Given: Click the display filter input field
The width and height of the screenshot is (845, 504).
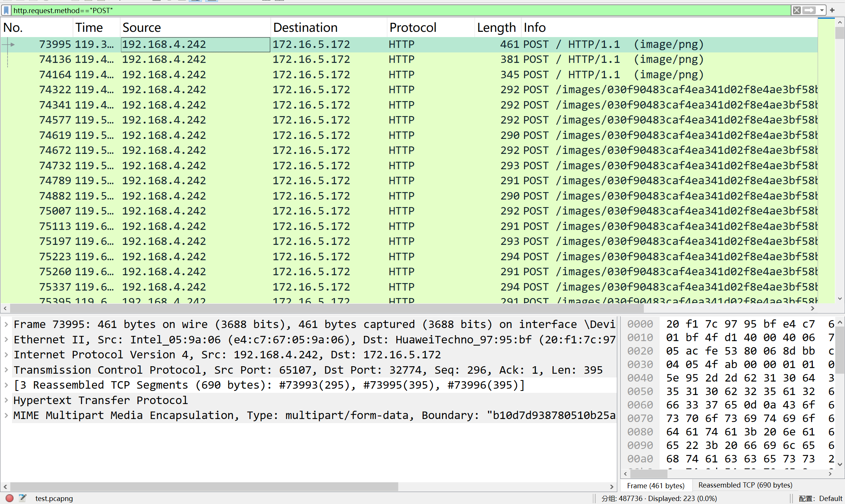Looking at the screenshot, I should (375, 10).
